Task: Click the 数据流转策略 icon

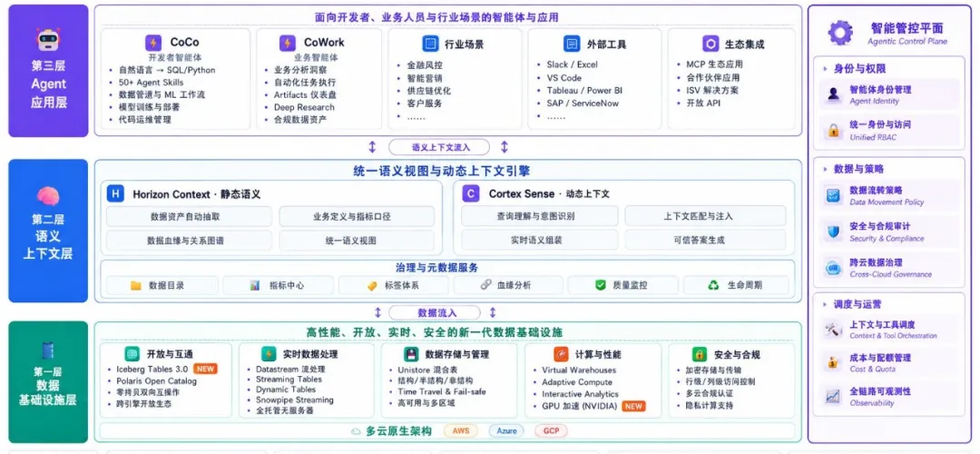Action: pyautogui.click(x=833, y=196)
